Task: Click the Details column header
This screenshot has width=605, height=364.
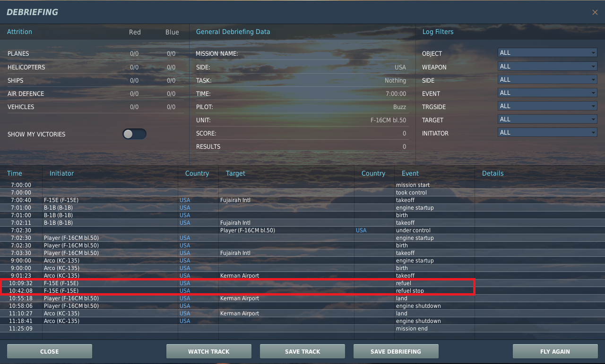Action: (493, 173)
